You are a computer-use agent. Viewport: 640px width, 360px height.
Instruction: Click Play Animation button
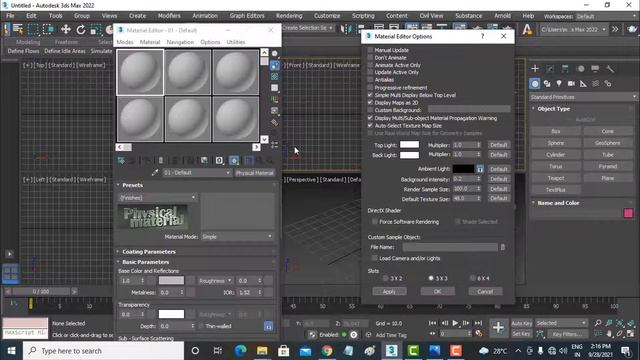(x=455, y=323)
